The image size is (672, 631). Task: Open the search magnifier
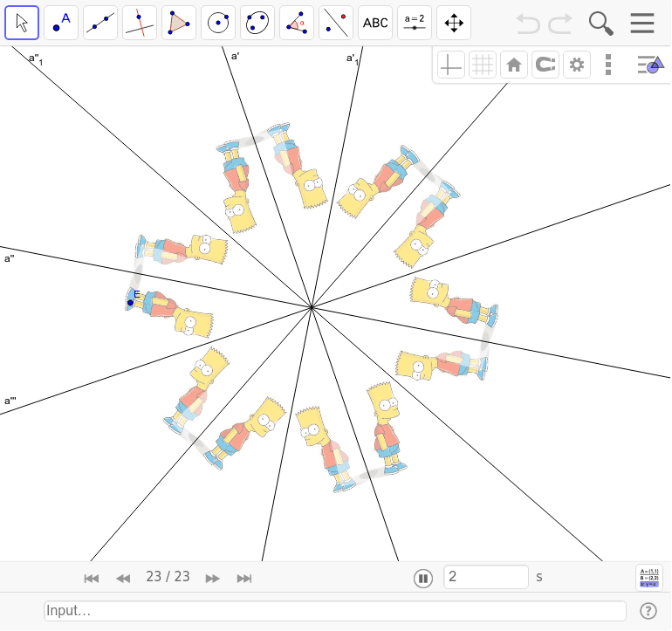pos(600,24)
